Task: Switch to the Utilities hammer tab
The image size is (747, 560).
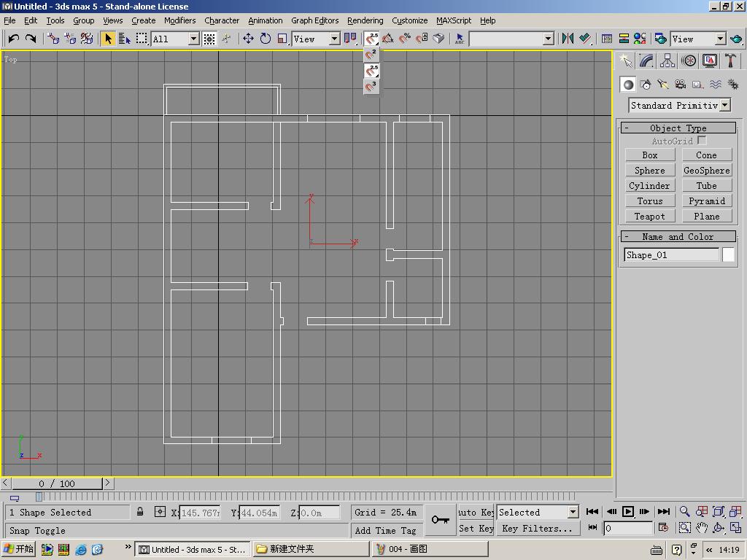Action: tap(730, 61)
